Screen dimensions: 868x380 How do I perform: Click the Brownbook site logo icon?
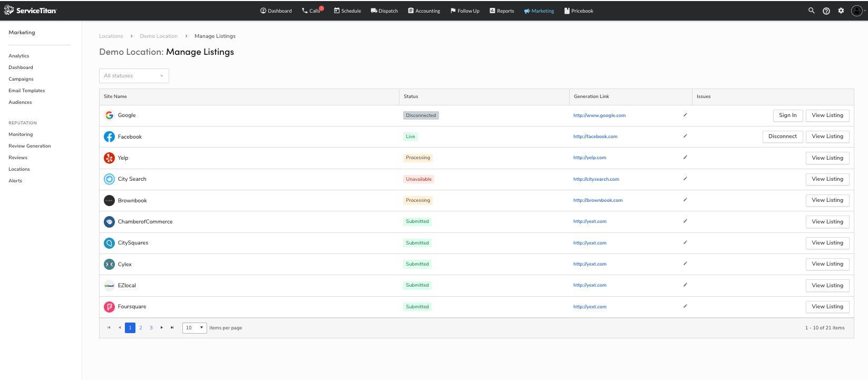click(x=109, y=200)
